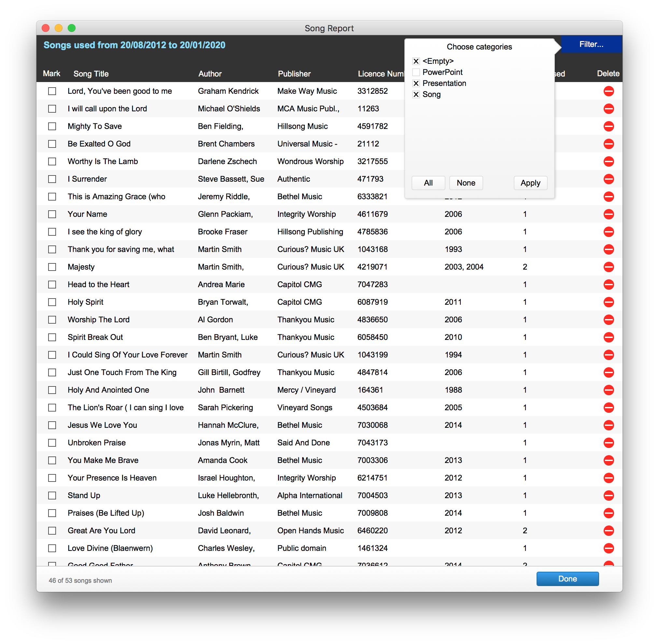Image resolution: width=659 pixels, height=644 pixels.
Task: Delete 'Love Divine (Blaenwern)' row
Action: click(x=609, y=548)
